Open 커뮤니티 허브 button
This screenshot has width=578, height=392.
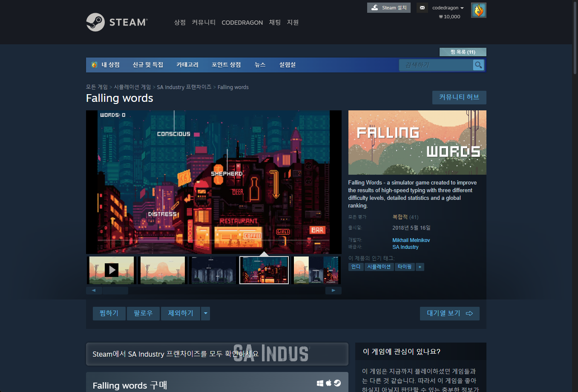[x=459, y=97]
